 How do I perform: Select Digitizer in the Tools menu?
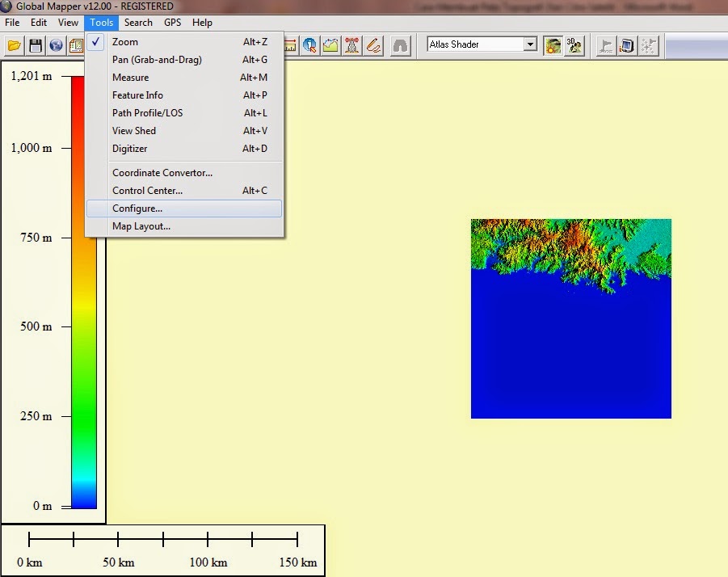coord(184,149)
